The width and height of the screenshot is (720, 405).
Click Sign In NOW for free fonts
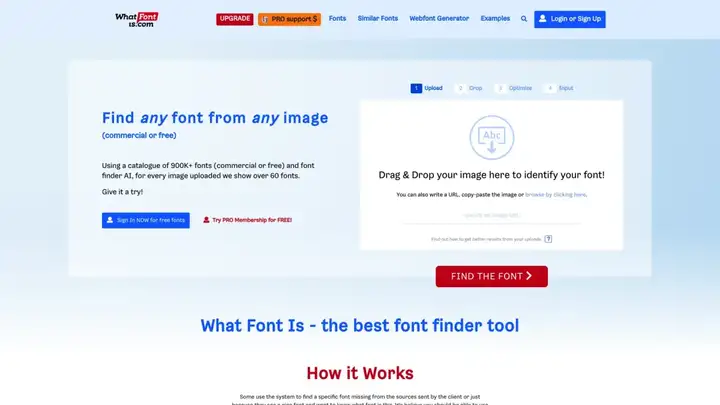click(146, 220)
